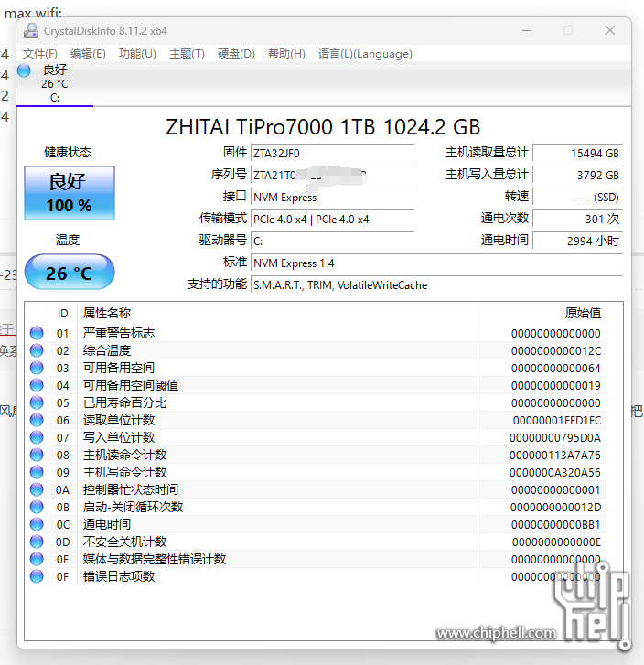Click raw value 0000000795D0A
This screenshot has width=644, height=665.
click(555, 437)
